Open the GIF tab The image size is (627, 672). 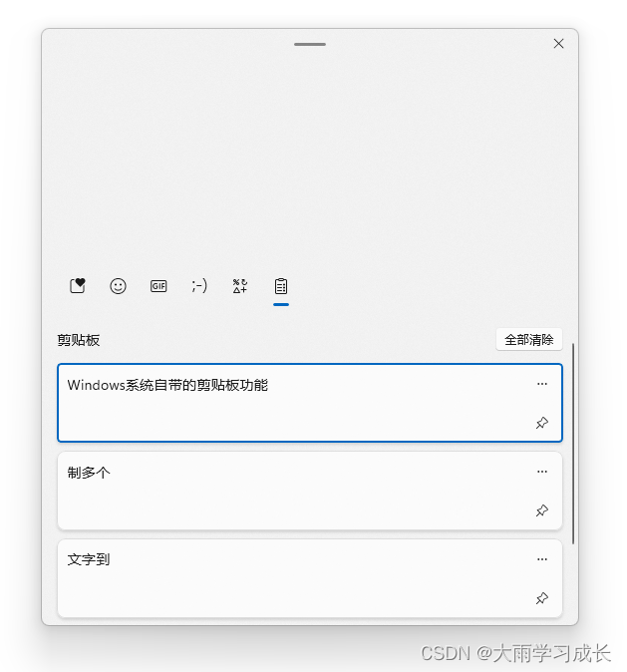[x=158, y=286]
